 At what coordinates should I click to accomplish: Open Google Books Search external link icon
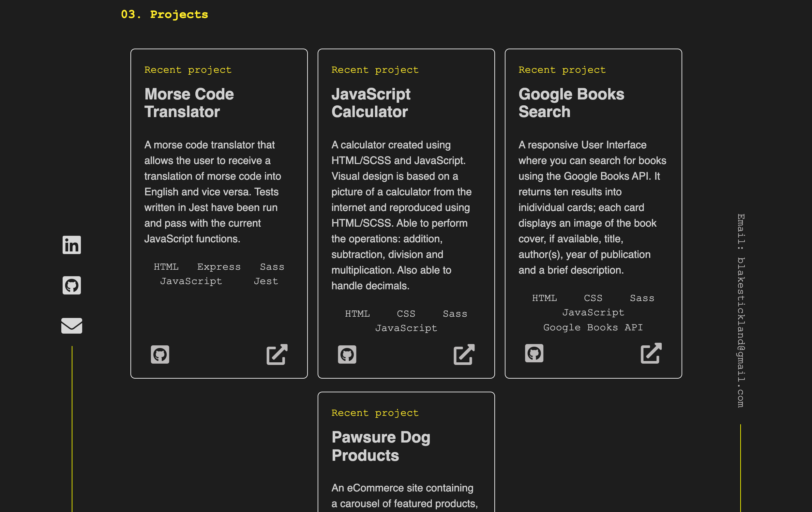coord(651,353)
